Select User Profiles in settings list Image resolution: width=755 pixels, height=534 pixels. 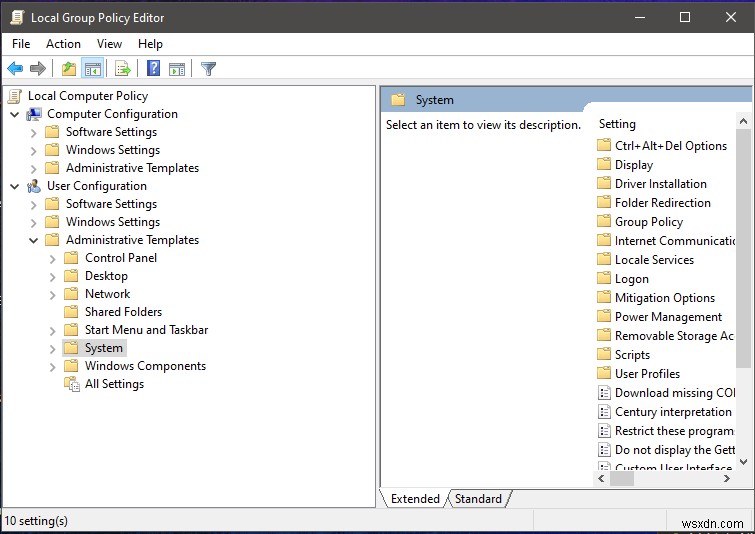(647, 374)
